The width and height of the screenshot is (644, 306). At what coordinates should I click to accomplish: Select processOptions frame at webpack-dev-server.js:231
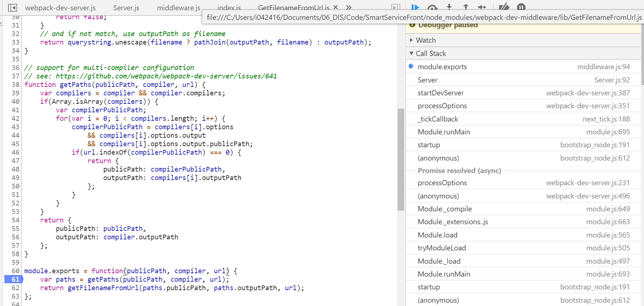[x=523, y=183]
